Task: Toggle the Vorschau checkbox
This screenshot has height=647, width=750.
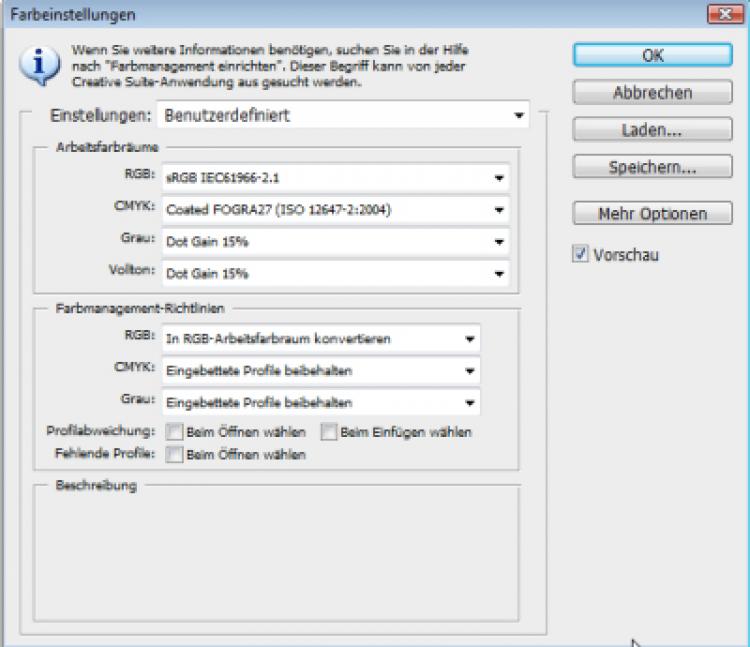Action: pos(581,255)
